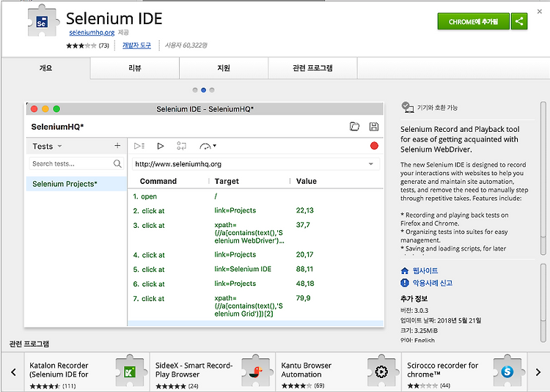Click the previous arrow in related programs

click(13, 372)
